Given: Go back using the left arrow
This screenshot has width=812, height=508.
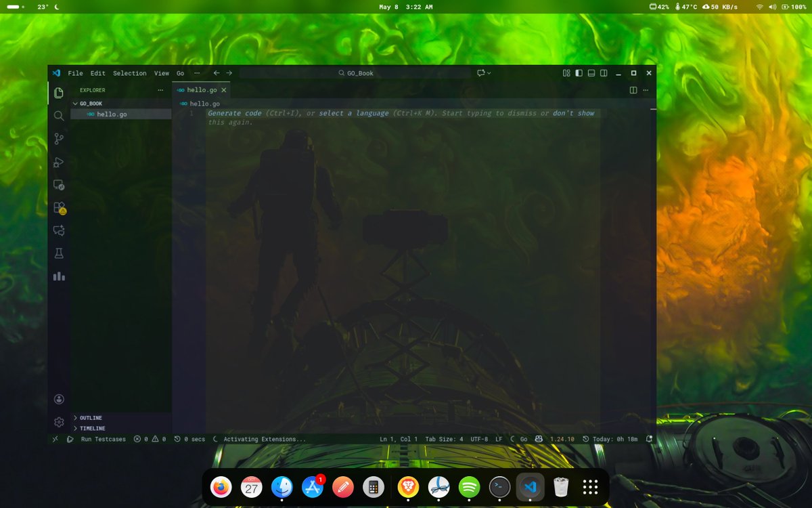Looking at the screenshot, I should click(x=217, y=73).
